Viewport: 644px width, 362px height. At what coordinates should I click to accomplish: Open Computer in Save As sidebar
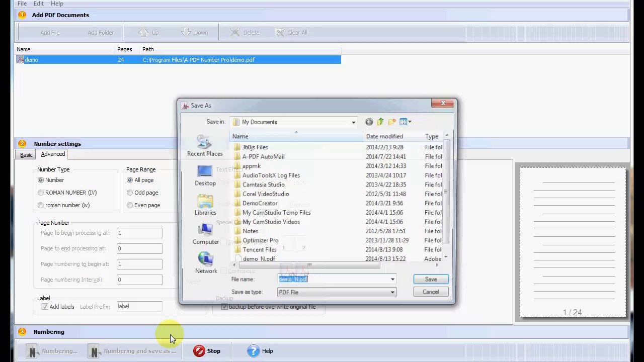coord(205,234)
